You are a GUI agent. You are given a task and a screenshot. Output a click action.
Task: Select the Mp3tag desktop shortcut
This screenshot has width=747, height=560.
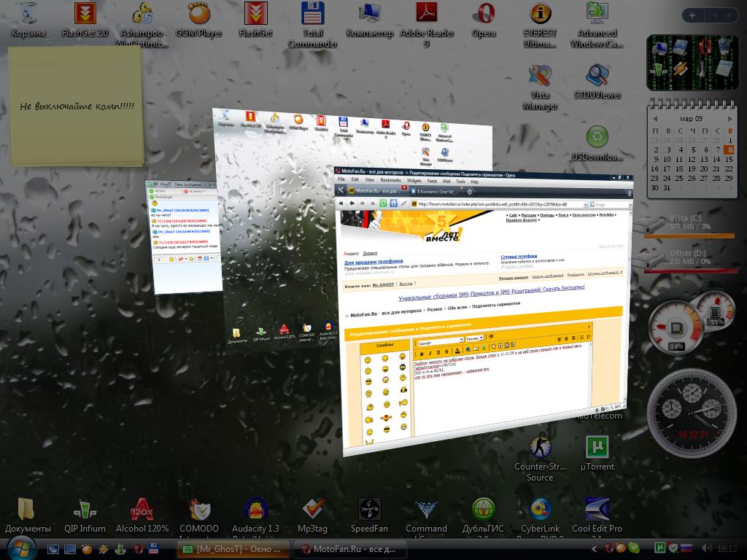click(x=312, y=516)
